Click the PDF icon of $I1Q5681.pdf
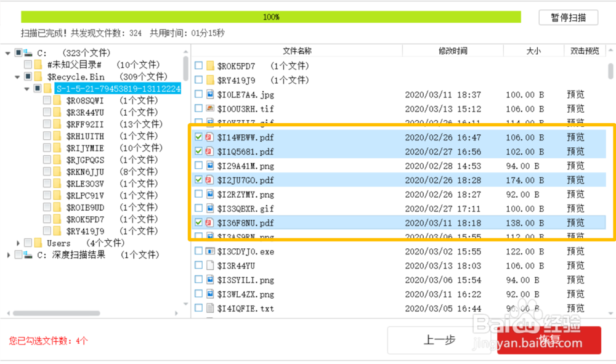Viewport: 616px width, 364px height. coord(210,151)
